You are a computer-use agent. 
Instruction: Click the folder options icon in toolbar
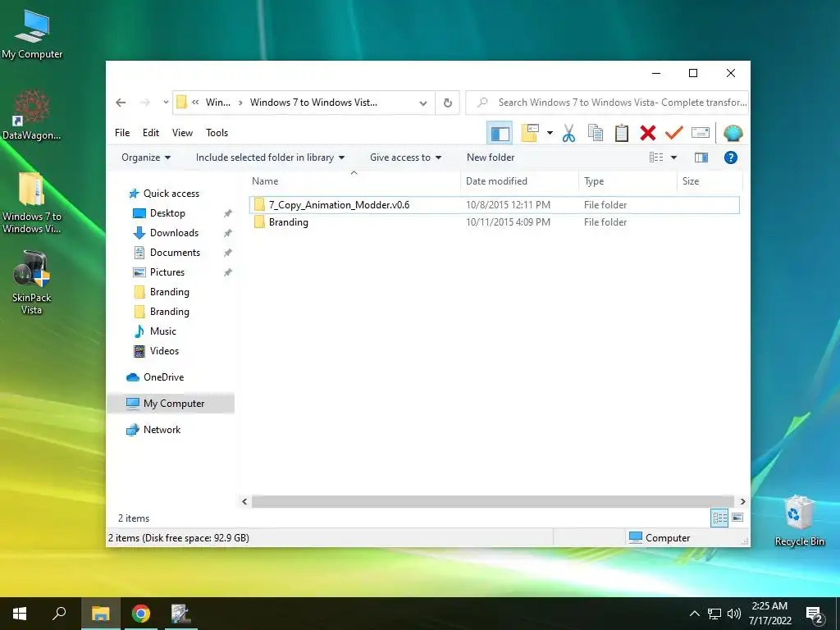pos(530,133)
